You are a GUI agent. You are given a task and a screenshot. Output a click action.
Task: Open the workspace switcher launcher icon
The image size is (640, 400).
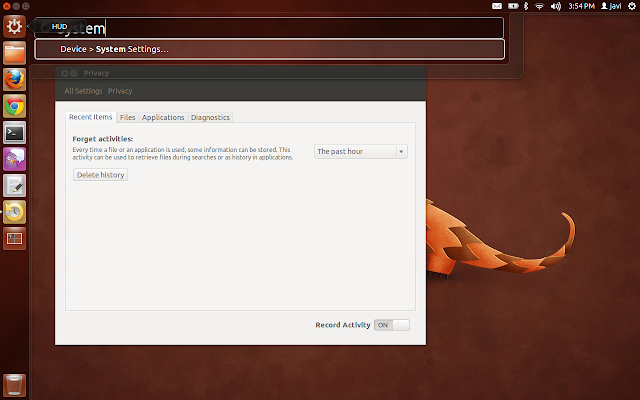[x=14, y=238]
